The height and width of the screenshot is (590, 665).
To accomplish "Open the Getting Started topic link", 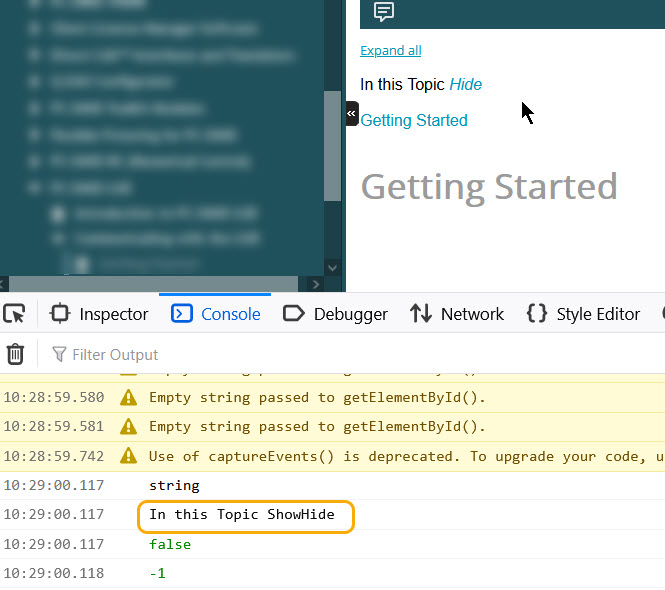I will pyautogui.click(x=414, y=120).
